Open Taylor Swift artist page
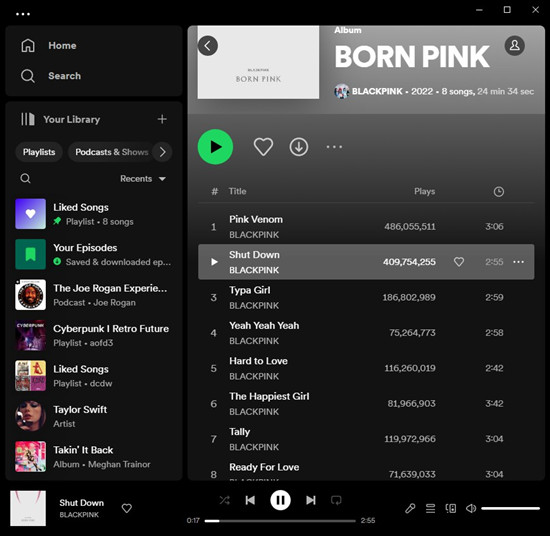 [x=94, y=416]
